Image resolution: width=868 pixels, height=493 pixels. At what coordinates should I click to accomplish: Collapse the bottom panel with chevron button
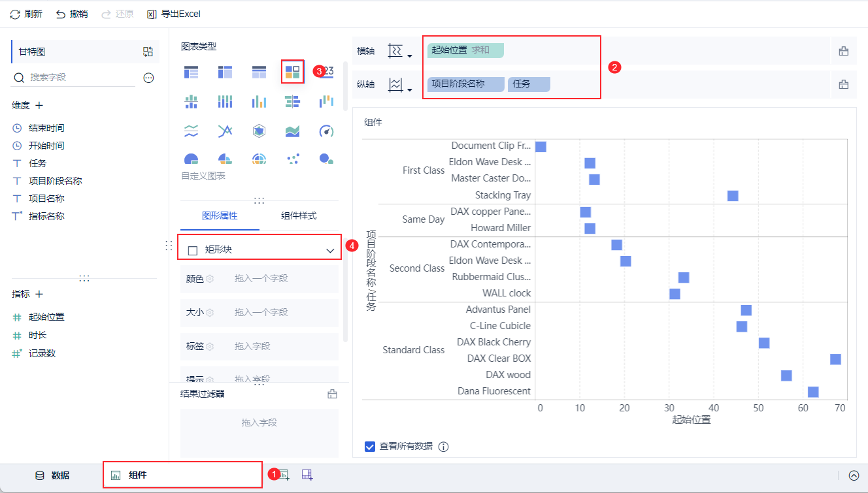click(854, 475)
